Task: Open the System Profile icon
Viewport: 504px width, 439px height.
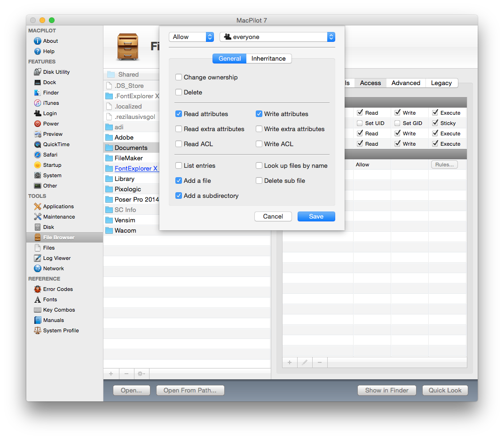Action: coord(38,330)
